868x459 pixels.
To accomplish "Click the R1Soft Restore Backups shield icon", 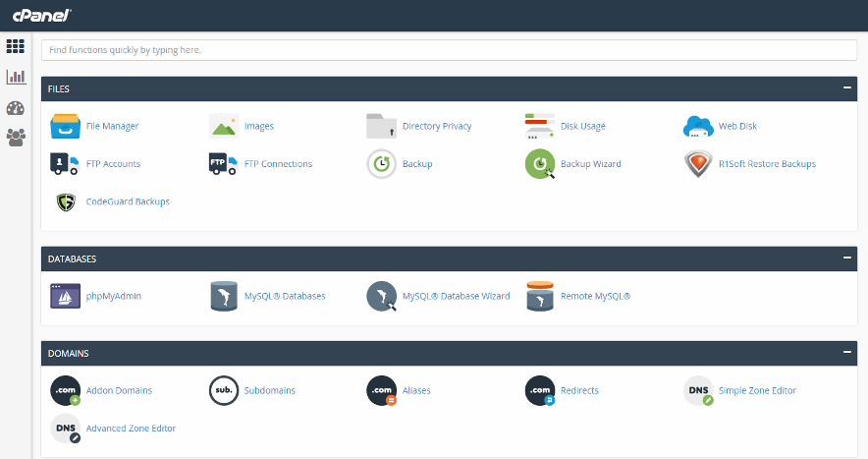I will (x=698, y=163).
